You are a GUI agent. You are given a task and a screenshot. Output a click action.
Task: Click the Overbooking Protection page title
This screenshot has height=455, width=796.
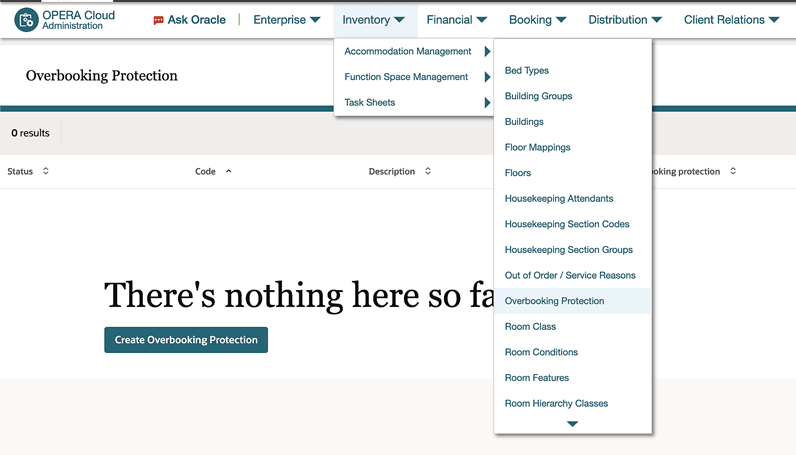(x=102, y=76)
